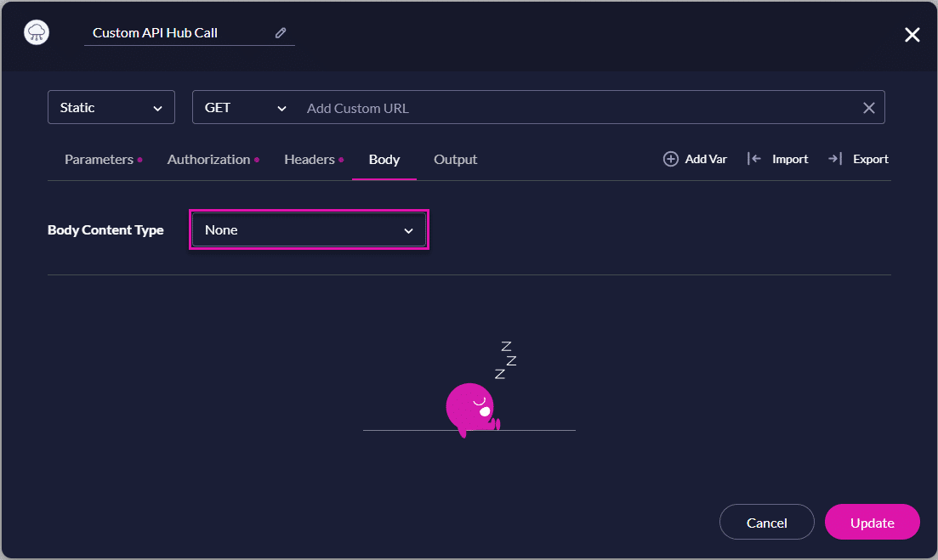This screenshot has width=938, height=560.
Task: Click the cloud API hub icon
Action: 37,33
